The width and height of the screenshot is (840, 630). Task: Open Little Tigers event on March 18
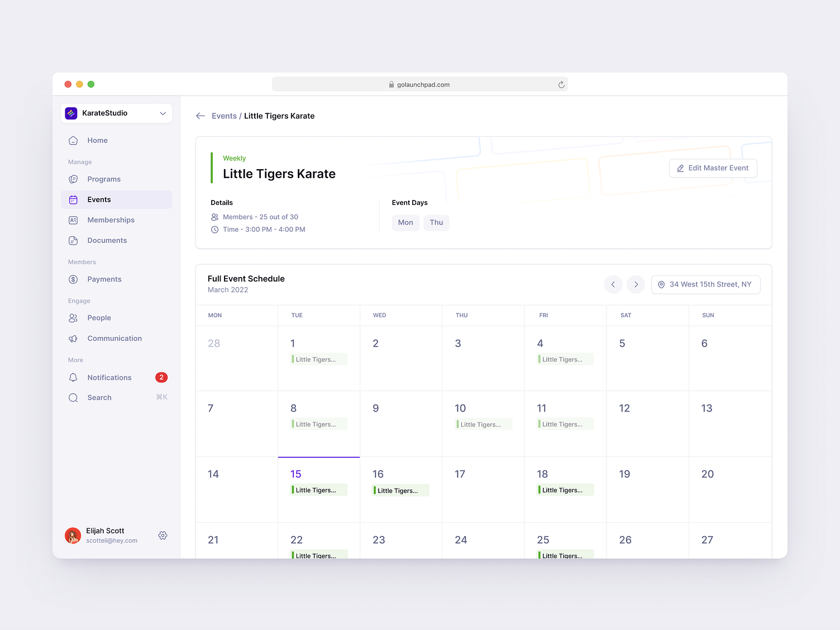(x=565, y=490)
